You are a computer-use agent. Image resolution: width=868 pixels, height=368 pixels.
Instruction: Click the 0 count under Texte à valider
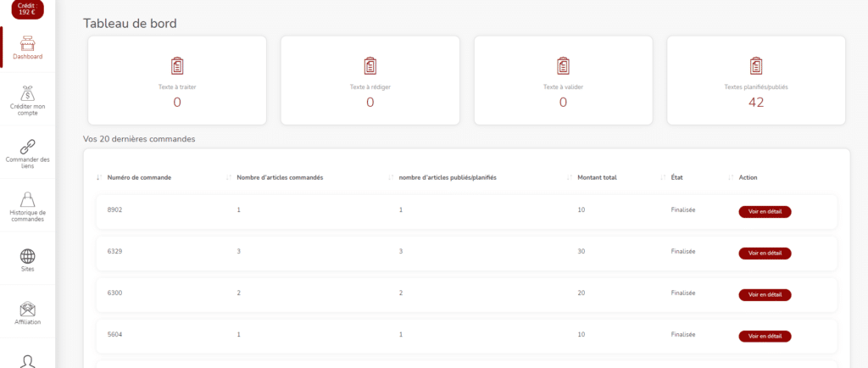[x=563, y=103]
